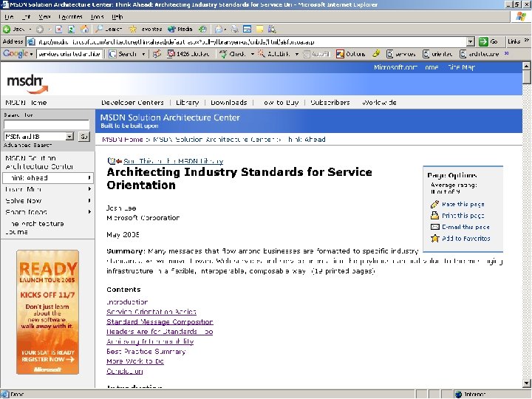Image resolution: width=532 pixels, height=399 pixels.
Task: Open the View menu
Action: coord(44,16)
